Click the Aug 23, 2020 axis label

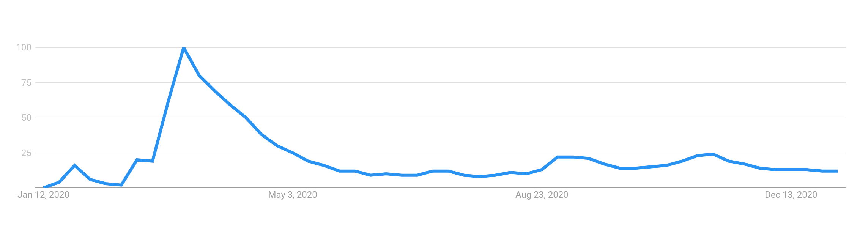(x=542, y=195)
